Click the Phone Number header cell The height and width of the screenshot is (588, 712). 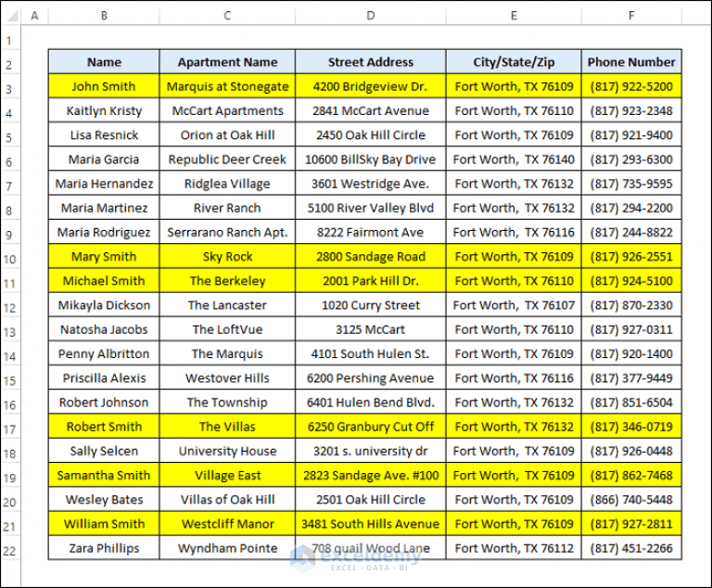pyautogui.click(x=631, y=62)
